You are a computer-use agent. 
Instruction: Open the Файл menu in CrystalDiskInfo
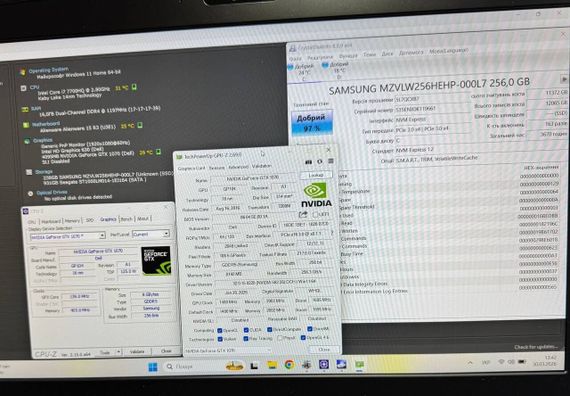pyautogui.click(x=295, y=58)
